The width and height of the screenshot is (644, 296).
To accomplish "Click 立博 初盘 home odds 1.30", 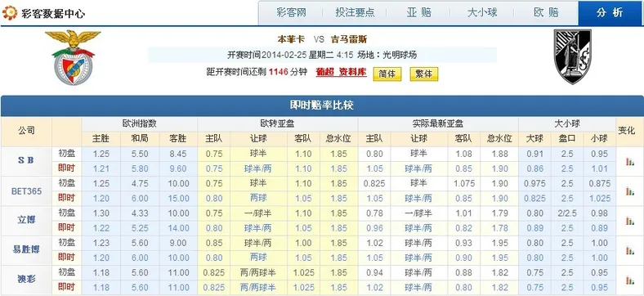I will [101, 213].
